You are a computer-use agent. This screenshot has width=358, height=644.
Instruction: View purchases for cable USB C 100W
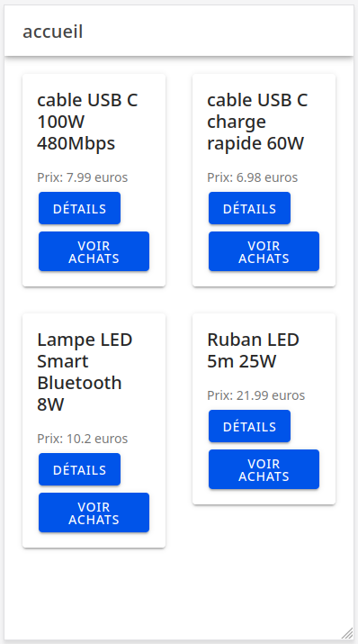(94, 251)
